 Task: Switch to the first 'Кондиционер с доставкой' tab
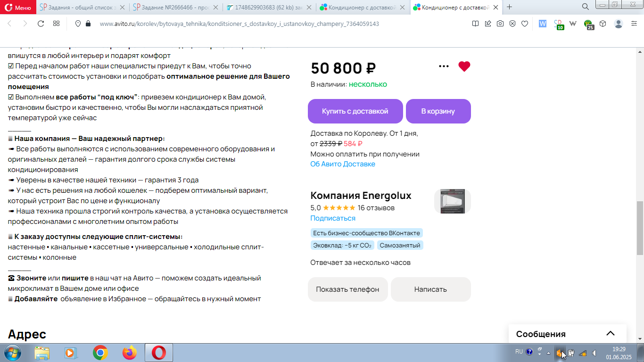pos(363,7)
